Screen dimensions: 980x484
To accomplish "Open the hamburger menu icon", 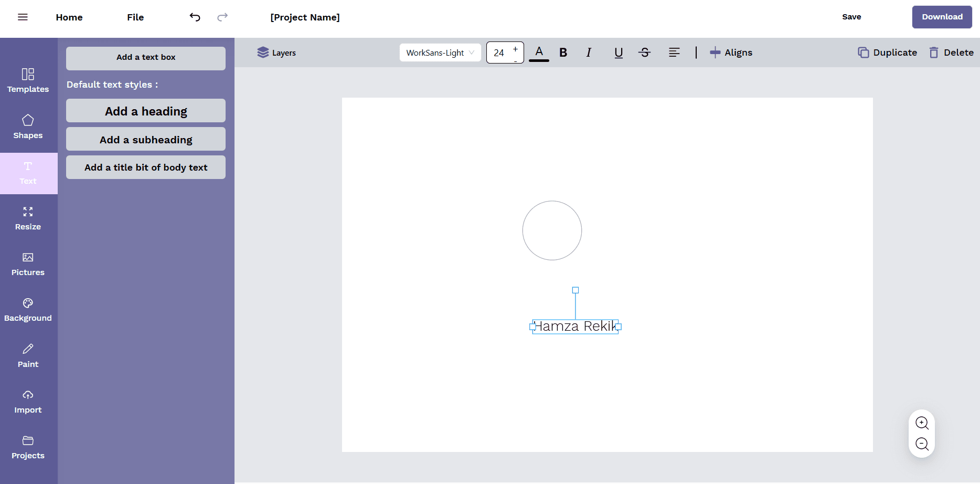I will (23, 17).
